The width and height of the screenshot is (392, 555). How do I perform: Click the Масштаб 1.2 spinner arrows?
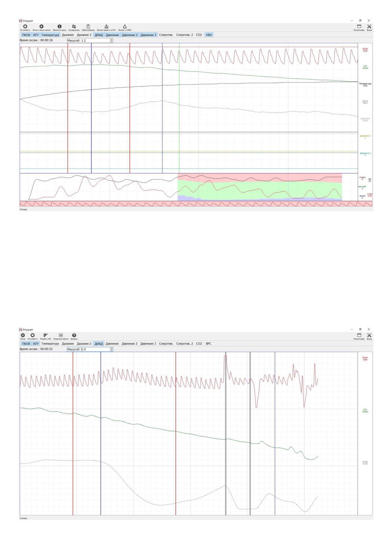(x=111, y=41)
